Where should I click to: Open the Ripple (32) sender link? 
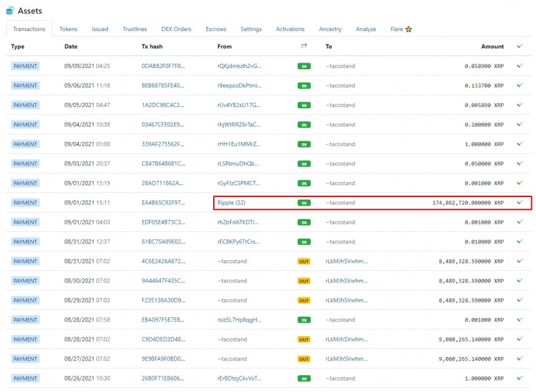(231, 202)
